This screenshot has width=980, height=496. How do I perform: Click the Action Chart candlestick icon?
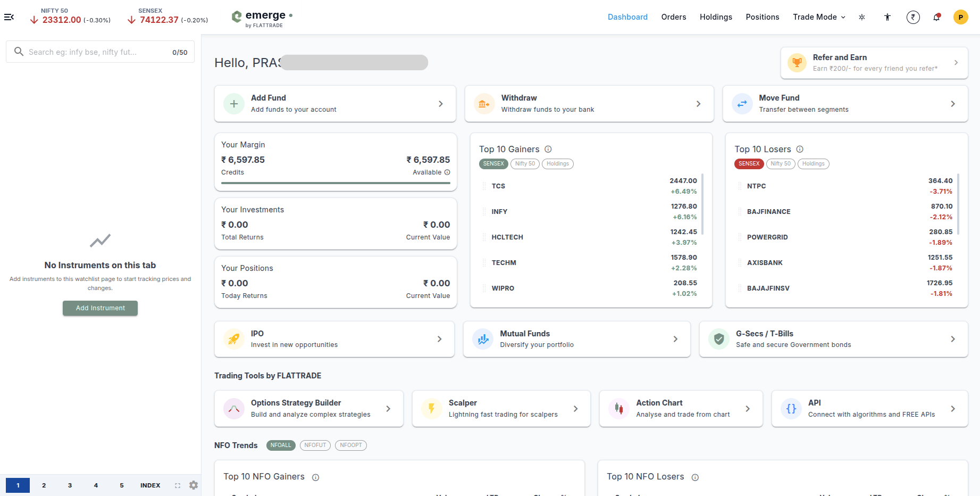coord(619,409)
